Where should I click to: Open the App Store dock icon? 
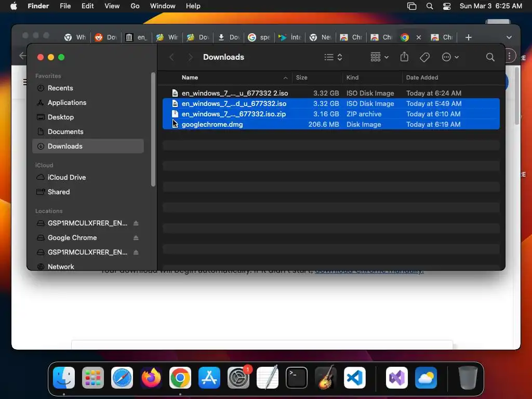pos(209,378)
